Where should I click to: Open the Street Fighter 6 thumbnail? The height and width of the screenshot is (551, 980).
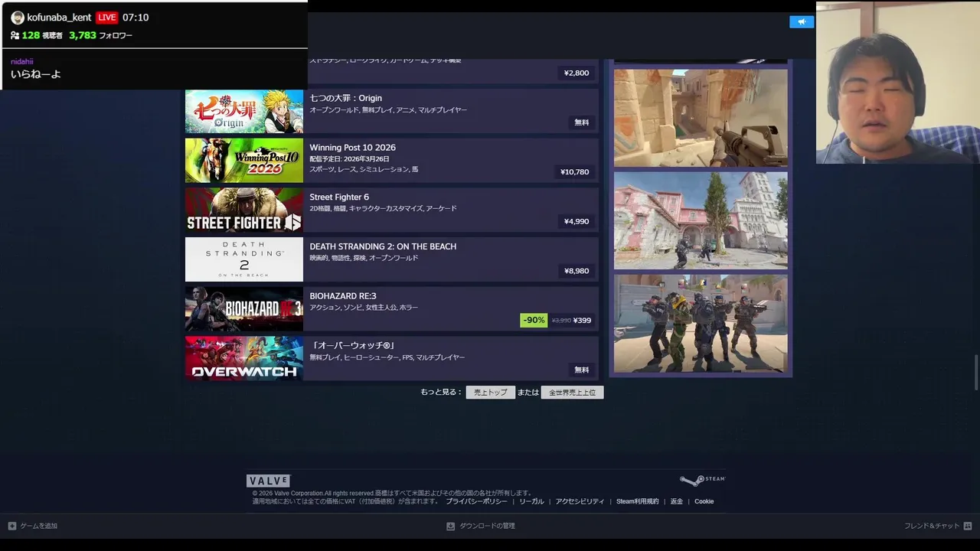[x=244, y=210]
